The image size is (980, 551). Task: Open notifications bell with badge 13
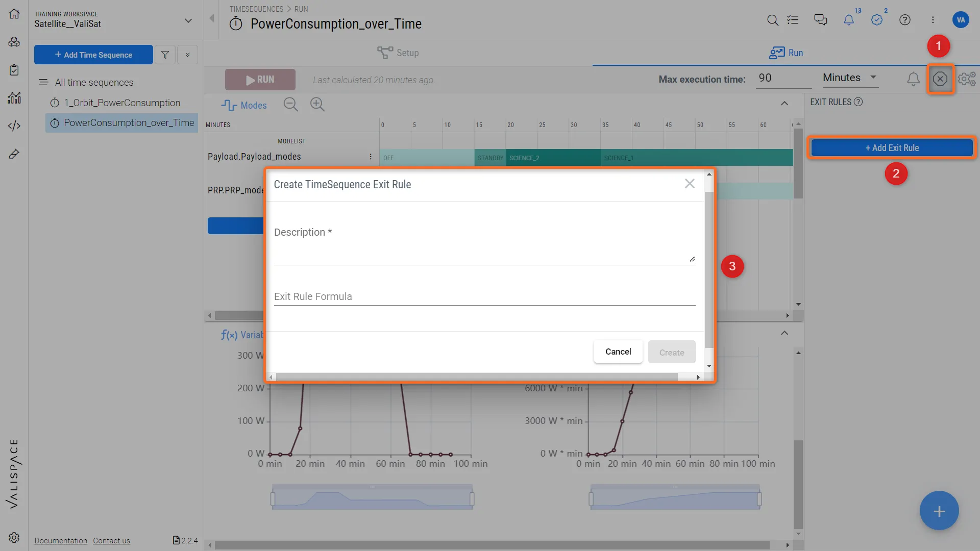[849, 20]
